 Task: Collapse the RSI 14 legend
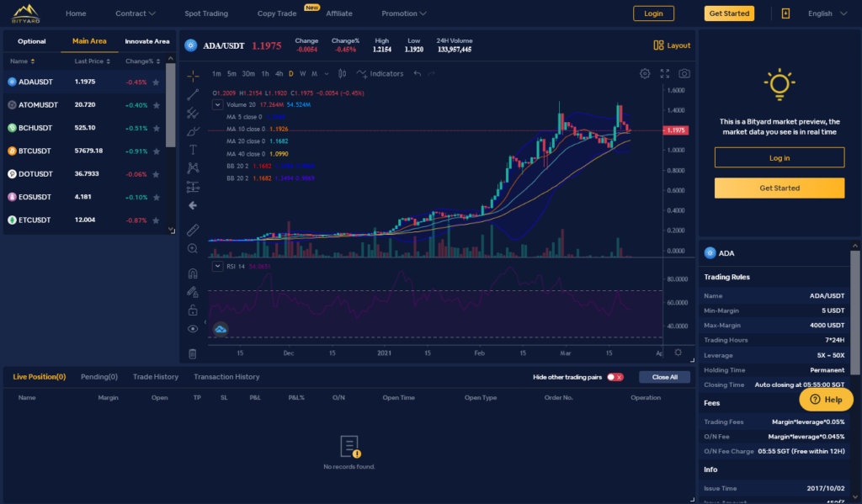coord(218,266)
